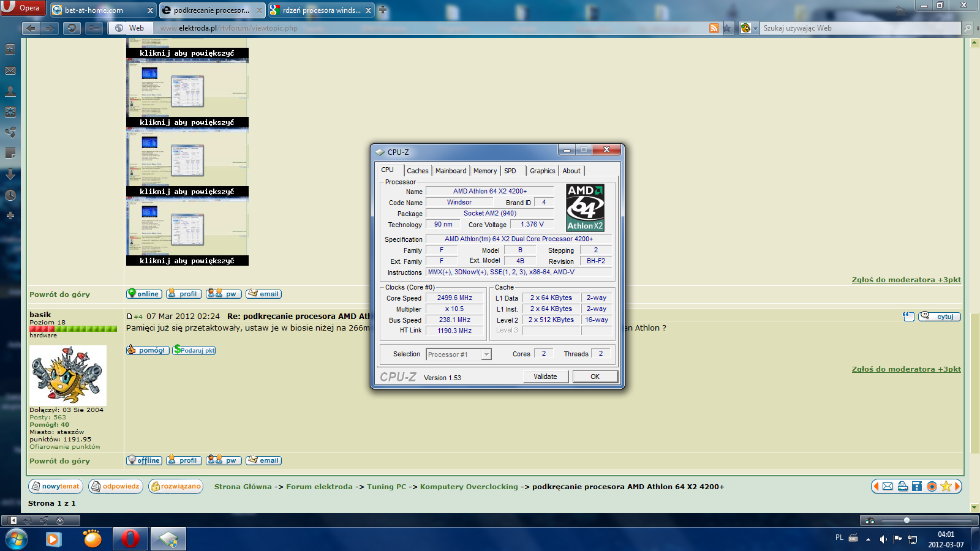Open a new tab with the plus button
Screen dimensions: 980x551
coord(383,10)
